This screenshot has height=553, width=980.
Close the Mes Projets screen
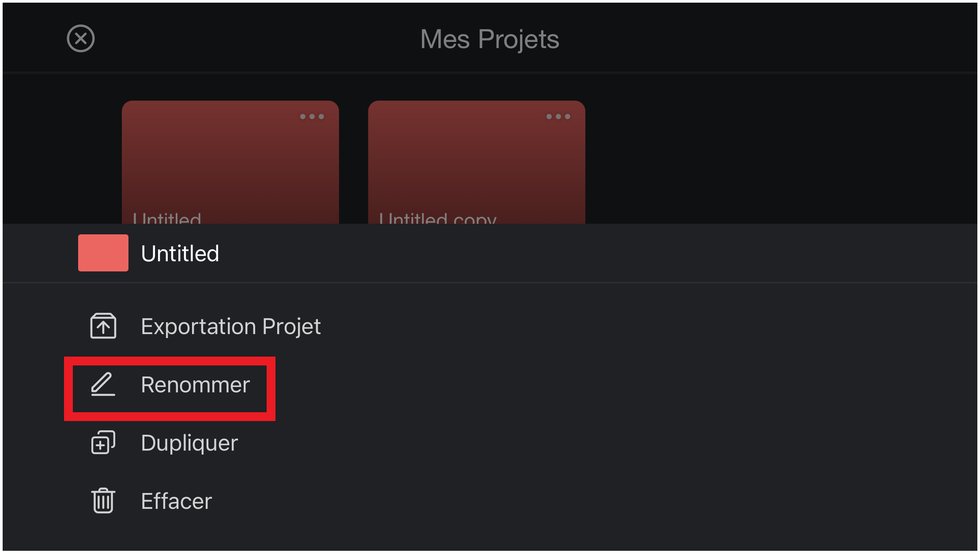click(81, 38)
